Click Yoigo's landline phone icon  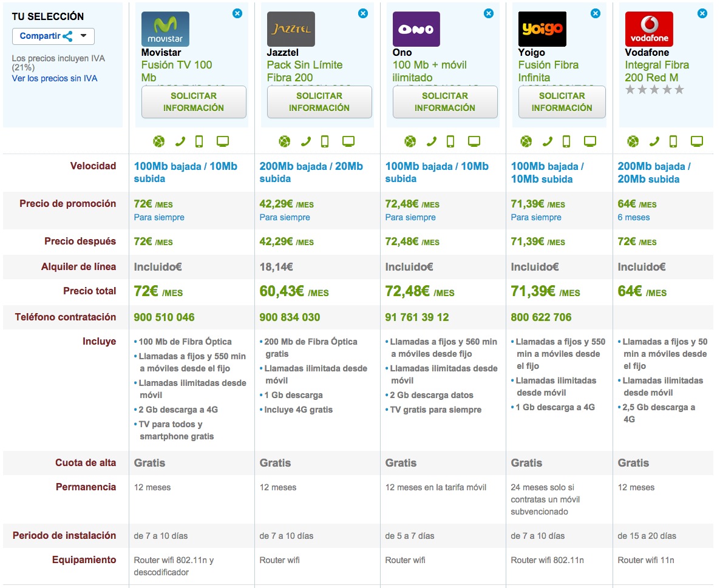(548, 141)
